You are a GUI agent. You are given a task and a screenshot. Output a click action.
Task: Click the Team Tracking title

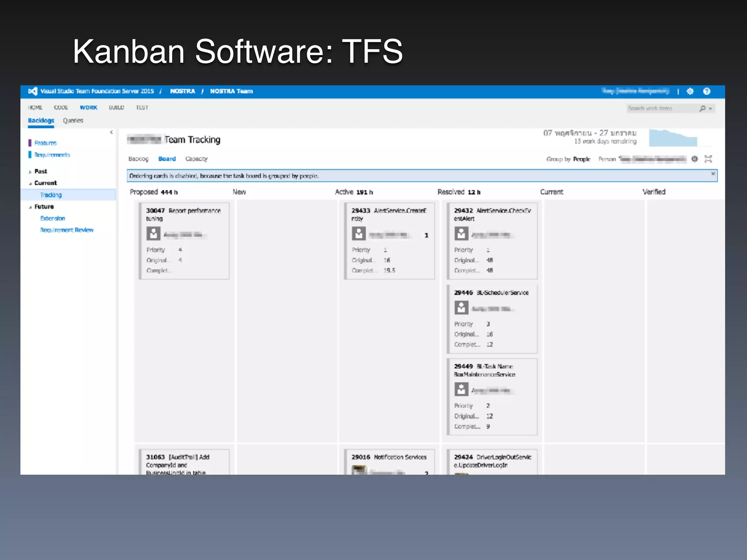tap(192, 140)
